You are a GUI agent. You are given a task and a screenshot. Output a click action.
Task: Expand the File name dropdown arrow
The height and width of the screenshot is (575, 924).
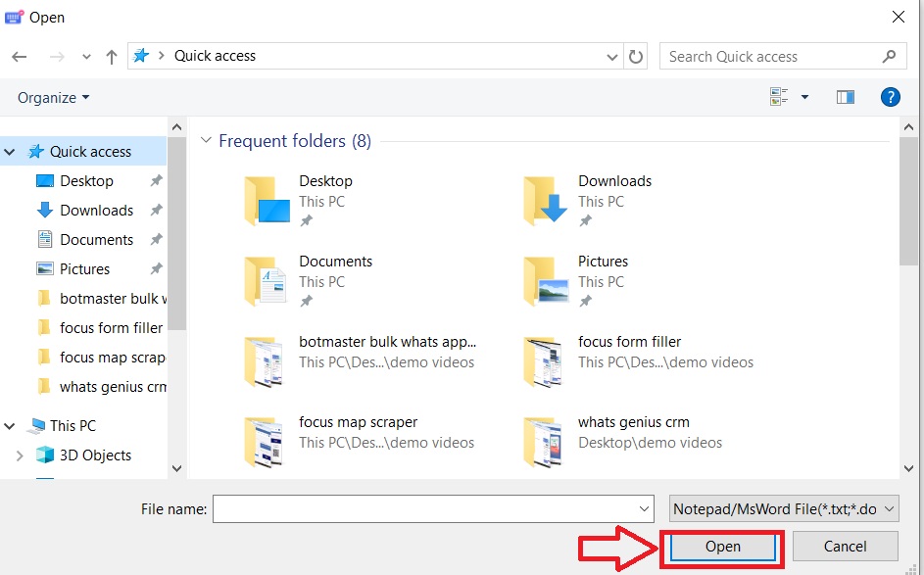click(644, 509)
